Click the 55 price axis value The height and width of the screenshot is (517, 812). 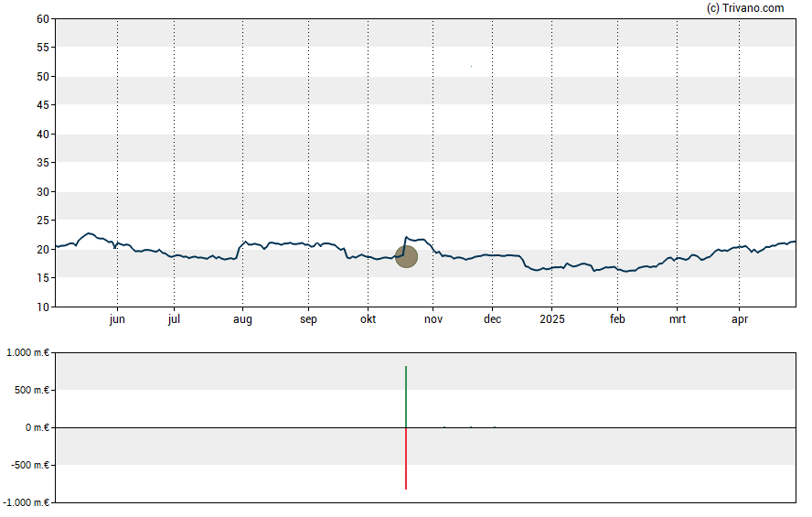pyautogui.click(x=43, y=48)
